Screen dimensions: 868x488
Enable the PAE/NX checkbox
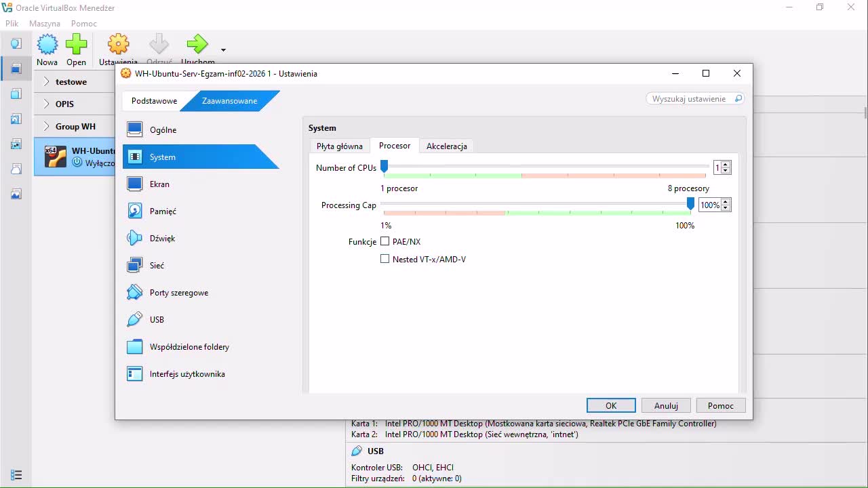click(385, 241)
